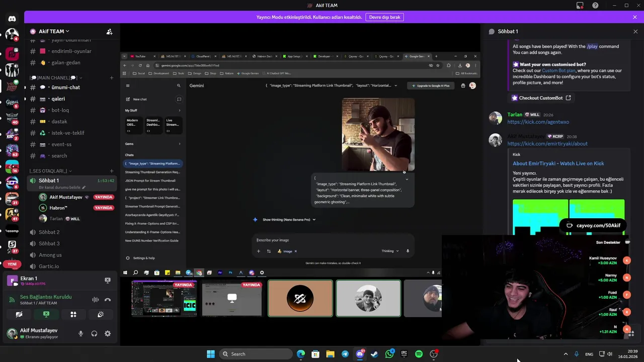Toggle camera on or off
Viewport: 644px width, 362px height.
click(x=19, y=314)
